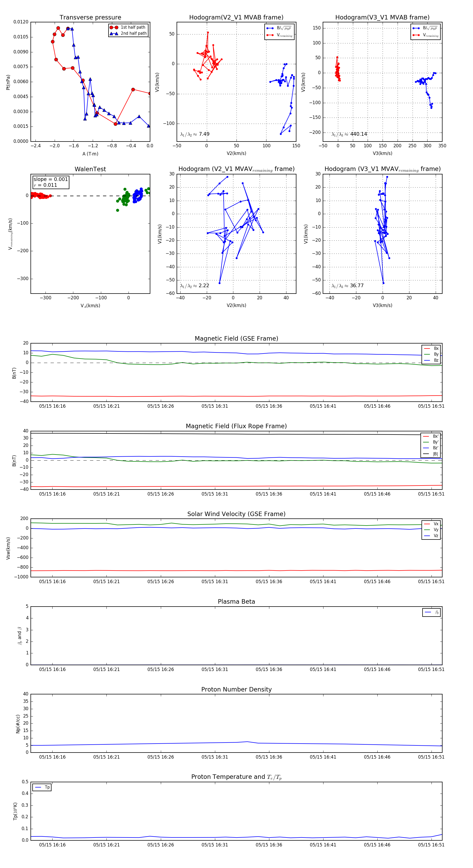Click the By' legend entry in flux rope panel
Image resolution: width=473 pixels, height=868 pixels.
(x=431, y=442)
